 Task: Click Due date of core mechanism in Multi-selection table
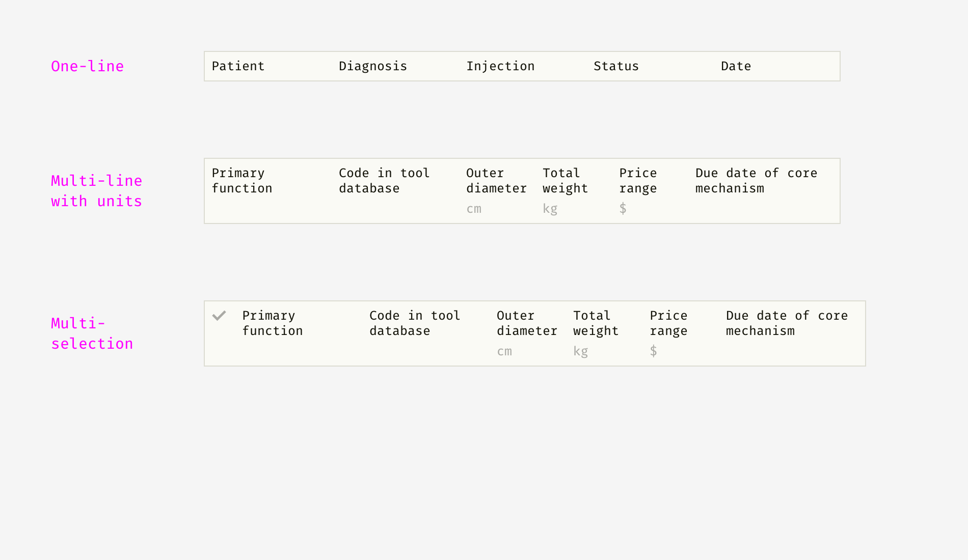[787, 323]
